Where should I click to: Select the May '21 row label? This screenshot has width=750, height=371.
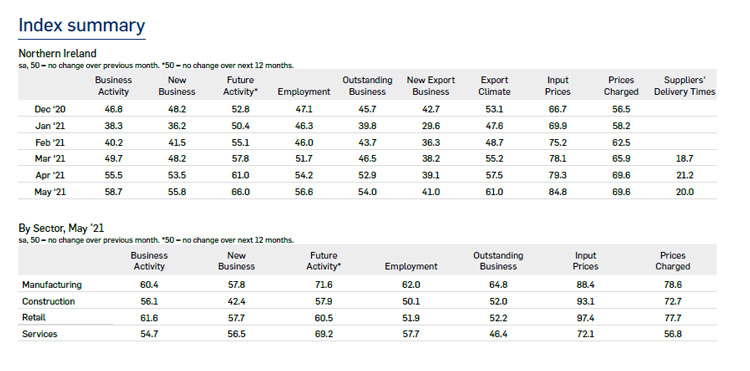coord(50,192)
